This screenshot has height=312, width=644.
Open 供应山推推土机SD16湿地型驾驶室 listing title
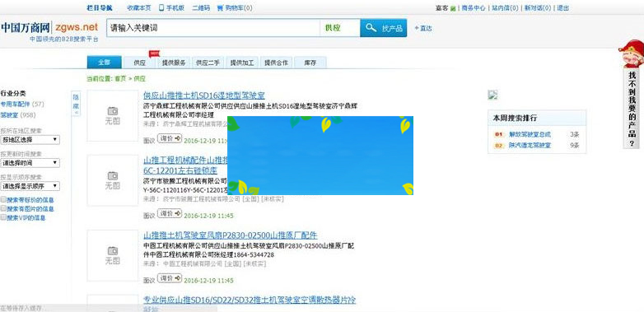click(204, 95)
